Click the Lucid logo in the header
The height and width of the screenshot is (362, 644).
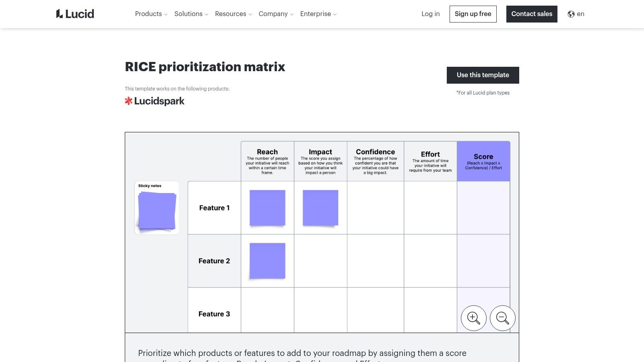[75, 13]
